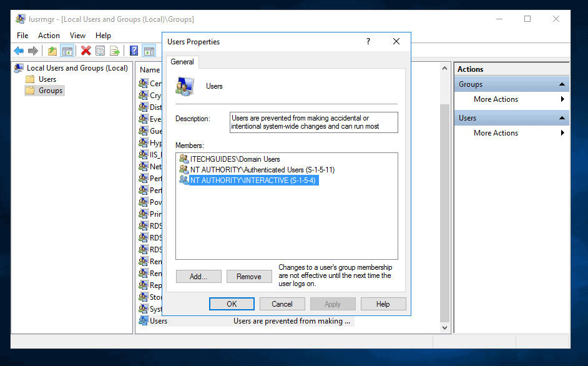
Task: Select the Cry group icon in list
Action: (143, 96)
